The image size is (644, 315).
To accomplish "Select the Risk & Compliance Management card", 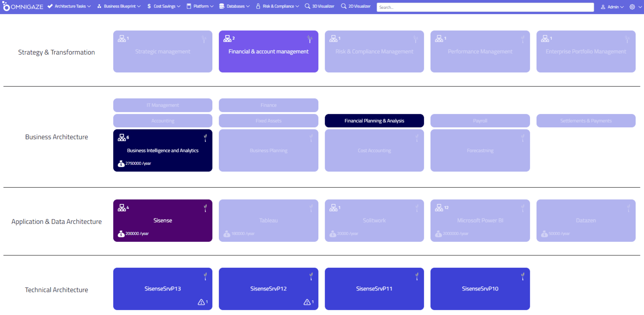I will click(374, 51).
